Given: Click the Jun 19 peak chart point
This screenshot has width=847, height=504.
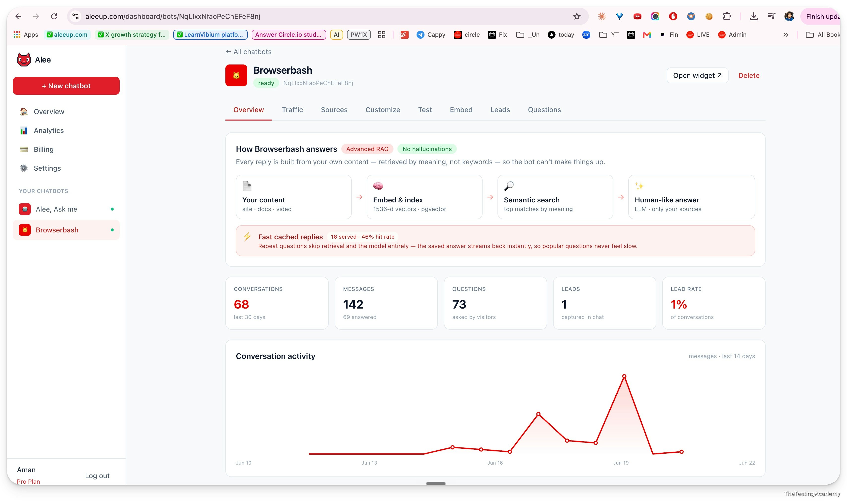Looking at the screenshot, I should pos(624,376).
